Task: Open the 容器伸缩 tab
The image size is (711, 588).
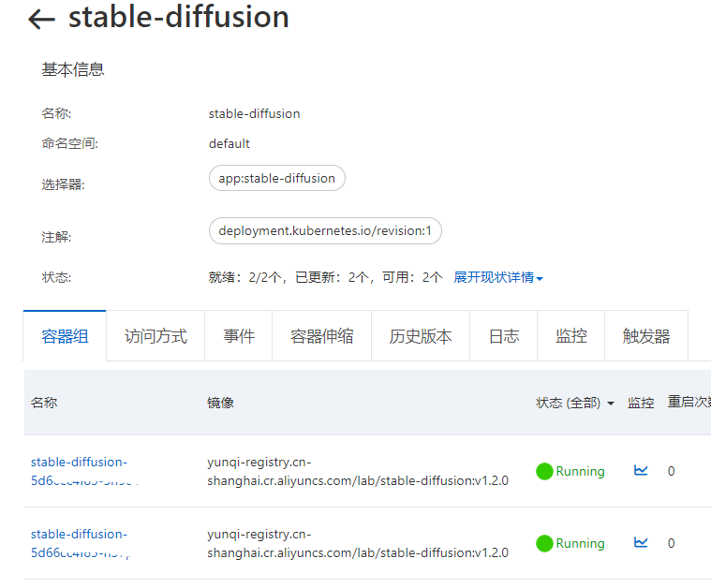Action: [x=321, y=336]
